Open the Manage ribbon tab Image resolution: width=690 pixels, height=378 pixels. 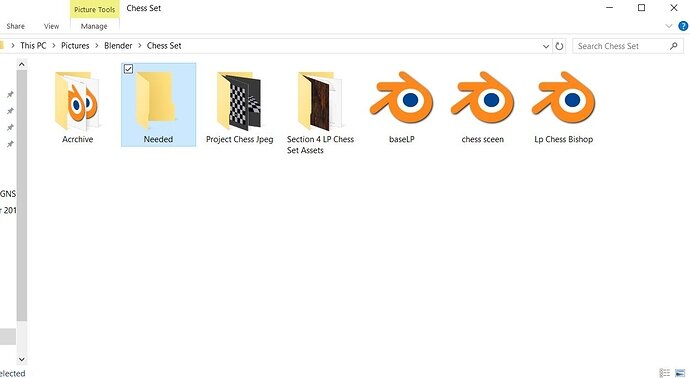[94, 26]
